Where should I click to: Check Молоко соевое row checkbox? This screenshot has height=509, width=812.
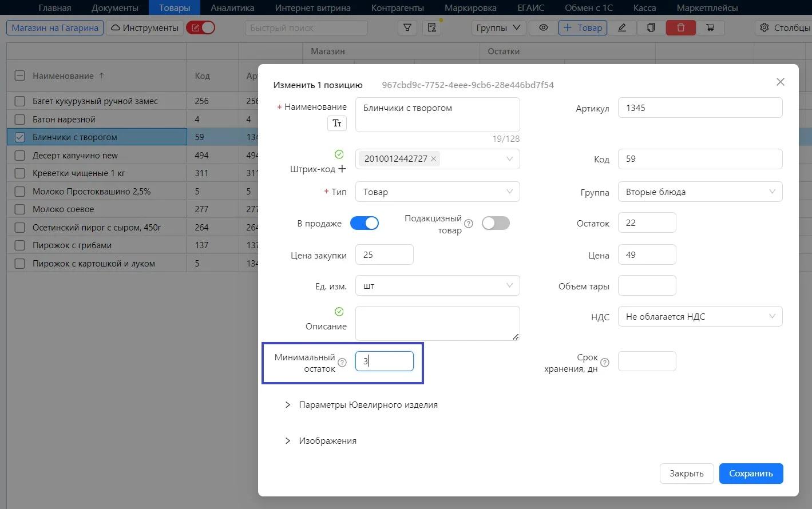(19, 209)
